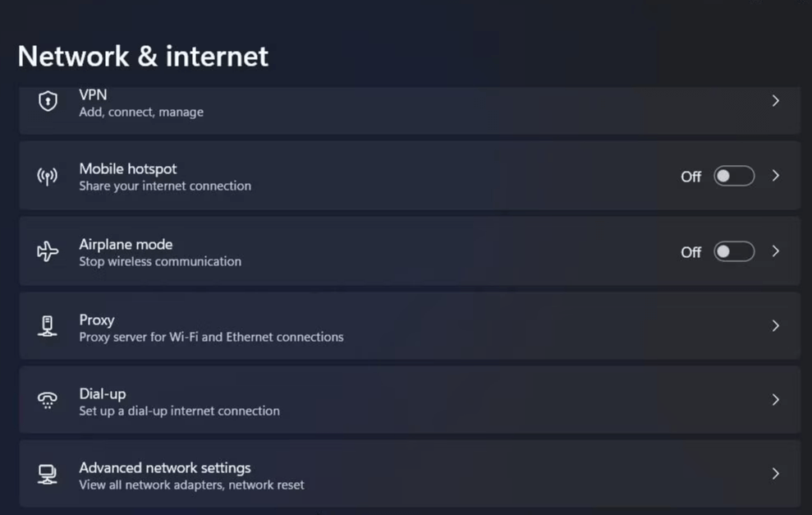Image resolution: width=812 pixels, height=515 pixels.
Task: Click the Proxy server icon
Action: pyautogui.click(x=48, y=326)
